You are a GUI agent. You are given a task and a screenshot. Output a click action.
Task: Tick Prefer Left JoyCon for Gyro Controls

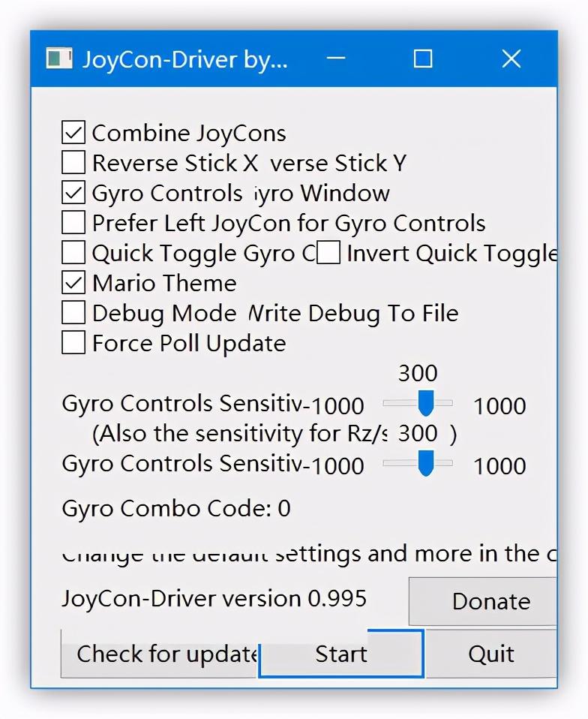coord(73,223)
